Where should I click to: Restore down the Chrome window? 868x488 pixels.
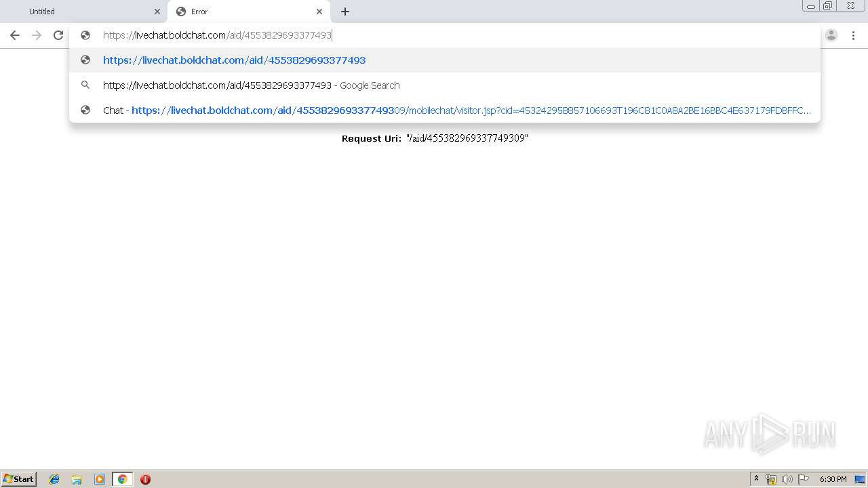[828, 6]
